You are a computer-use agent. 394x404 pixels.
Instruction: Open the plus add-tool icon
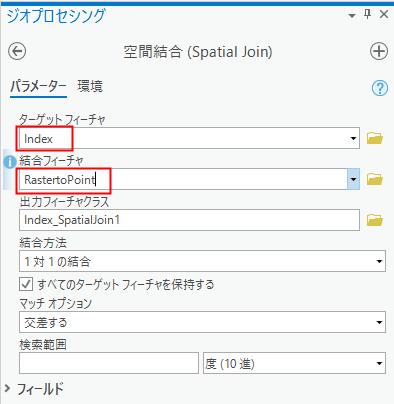tap(379, 51)
